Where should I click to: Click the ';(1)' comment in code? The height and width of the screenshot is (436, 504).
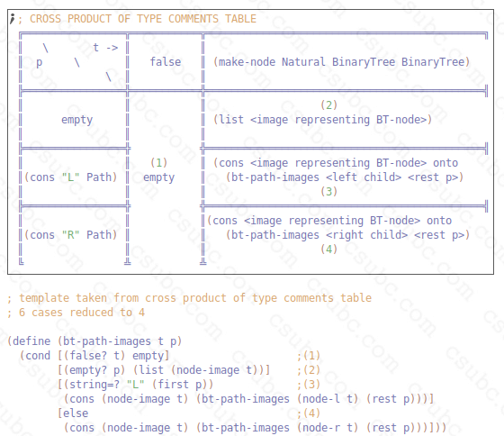309,356
